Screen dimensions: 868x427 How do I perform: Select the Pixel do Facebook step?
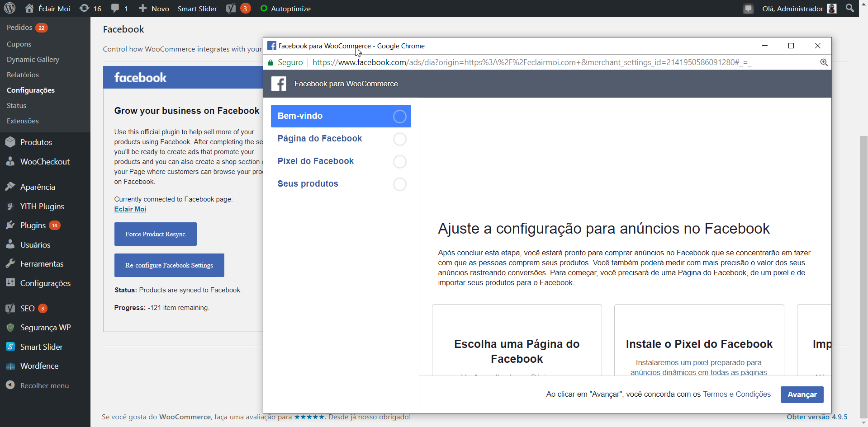pyautogui.click(x=341, y=161)
